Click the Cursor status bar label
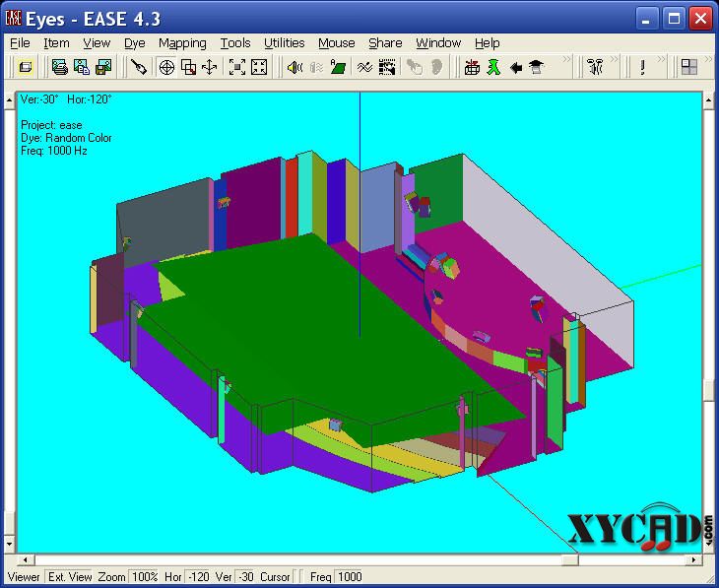 click(275, 576)
